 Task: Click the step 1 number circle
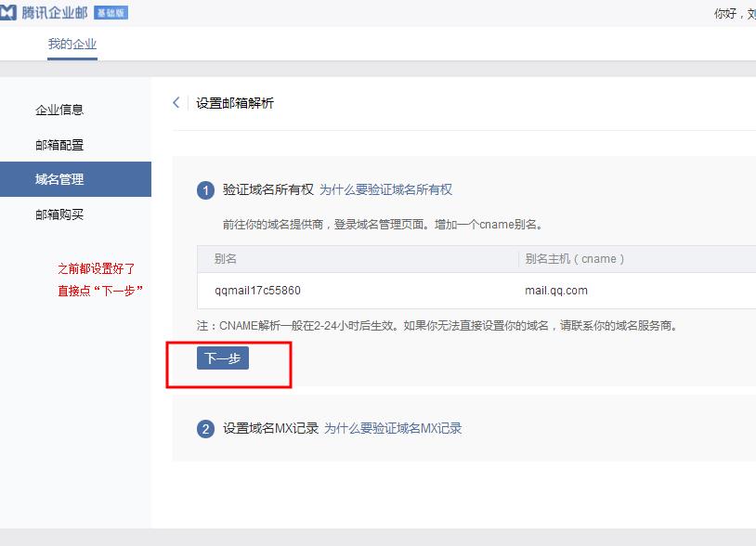(x=205, y=190)
